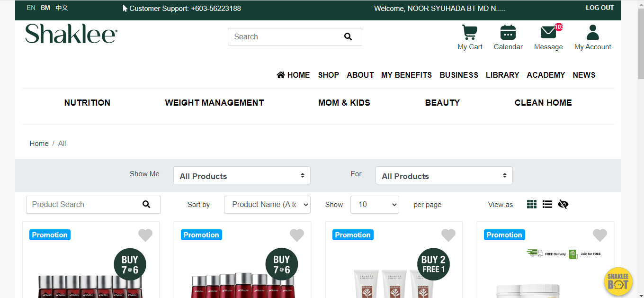Click the Home breadcrumb link

39,144
